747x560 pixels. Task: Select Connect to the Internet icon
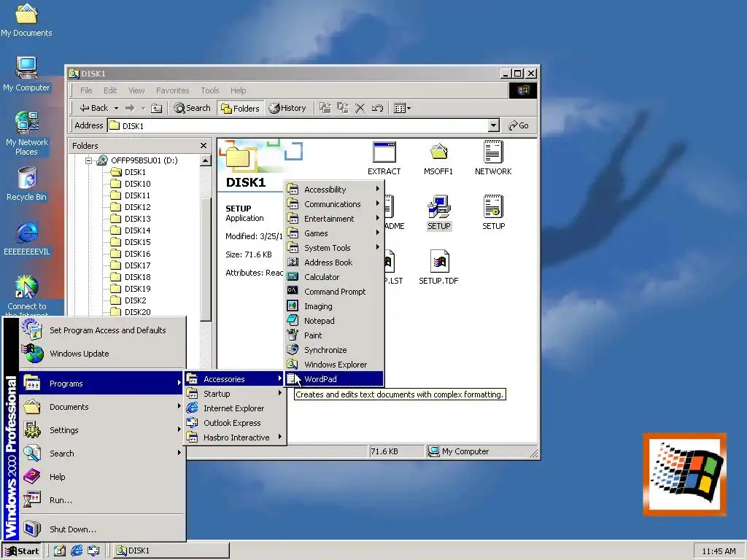coord(27,295)
